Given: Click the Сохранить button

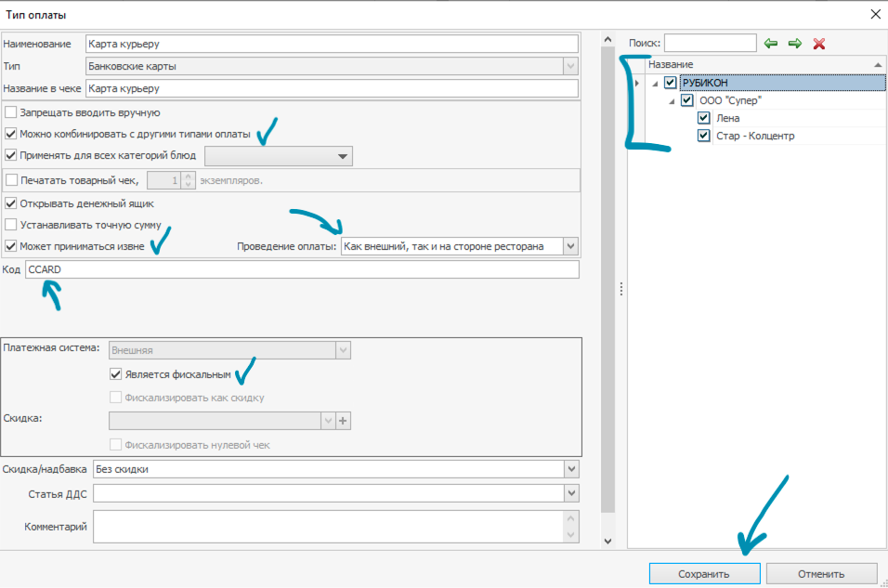Looking at the screenshot, I should [x=704, y=574].
